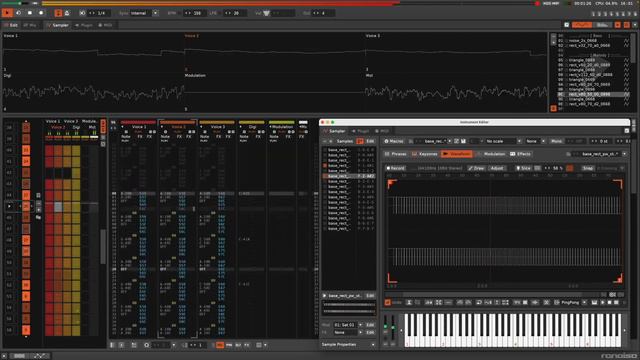Select the highlighted Waveform section
640x360 pixels.
pos(457,154)
